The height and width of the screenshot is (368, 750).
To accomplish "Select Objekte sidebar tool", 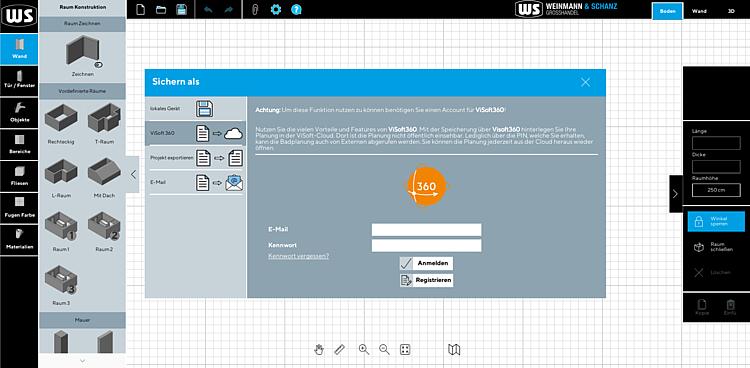I will pyautogui.click(x=19, y=113).
